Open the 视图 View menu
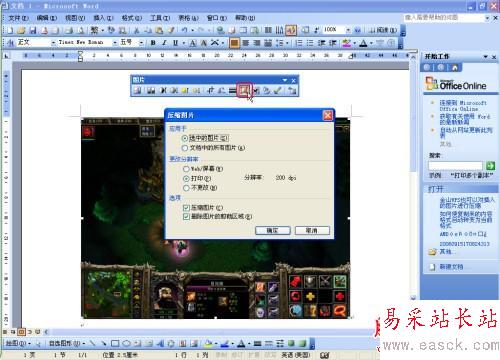Viewport: 500px width, 360px height. [75, 18]
